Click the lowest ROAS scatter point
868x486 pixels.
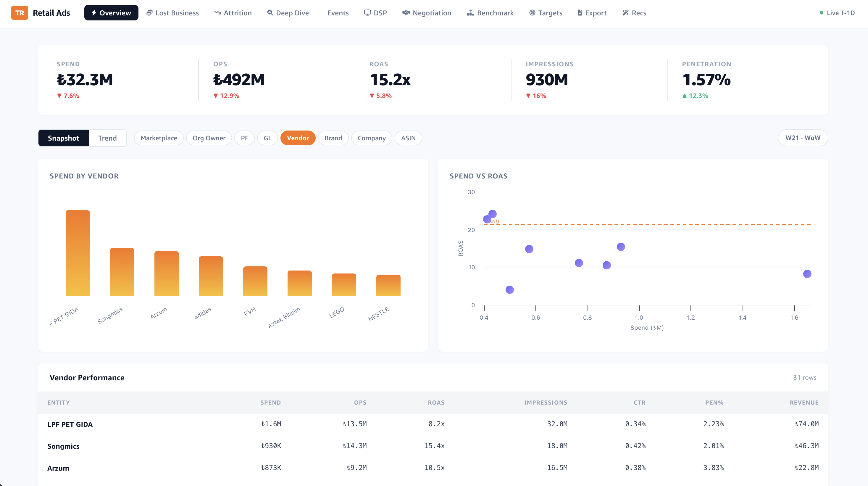510,290
